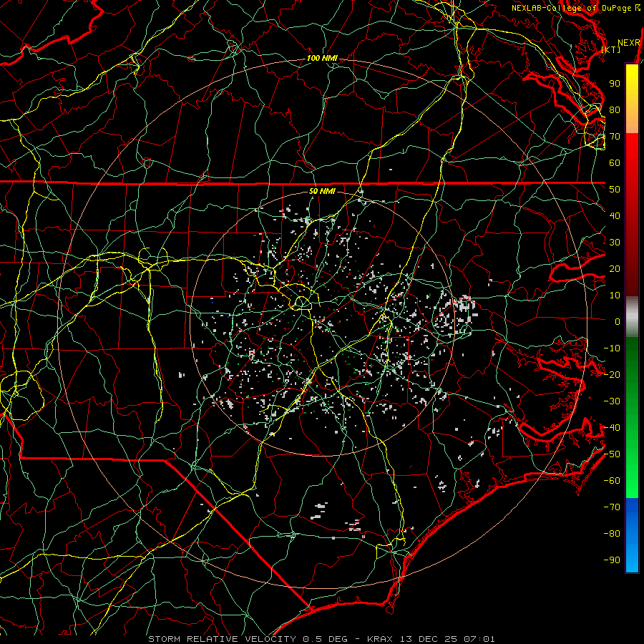Select the -40 value on velocity scale
Image resolution: width=644 pixels, height=644 pixels.
(x=612, y=428)
